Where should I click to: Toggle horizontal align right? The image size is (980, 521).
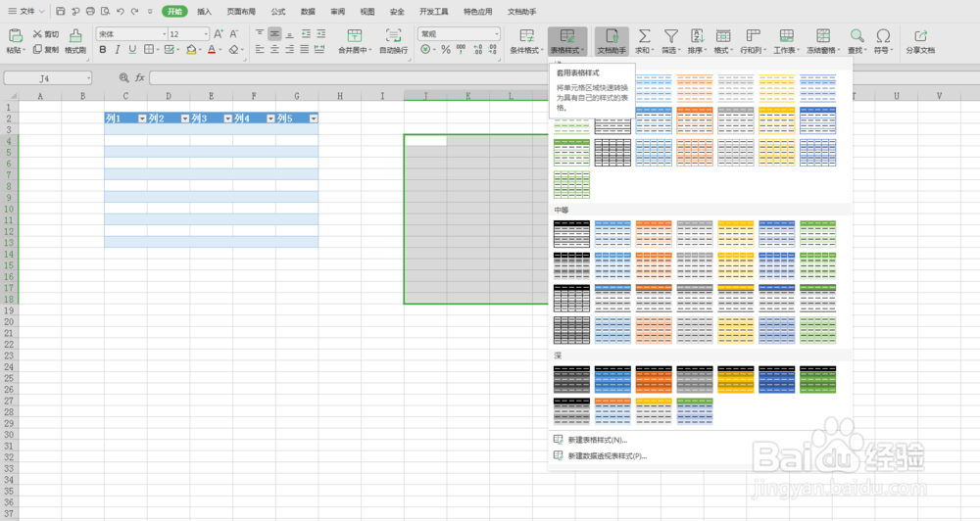289,49
